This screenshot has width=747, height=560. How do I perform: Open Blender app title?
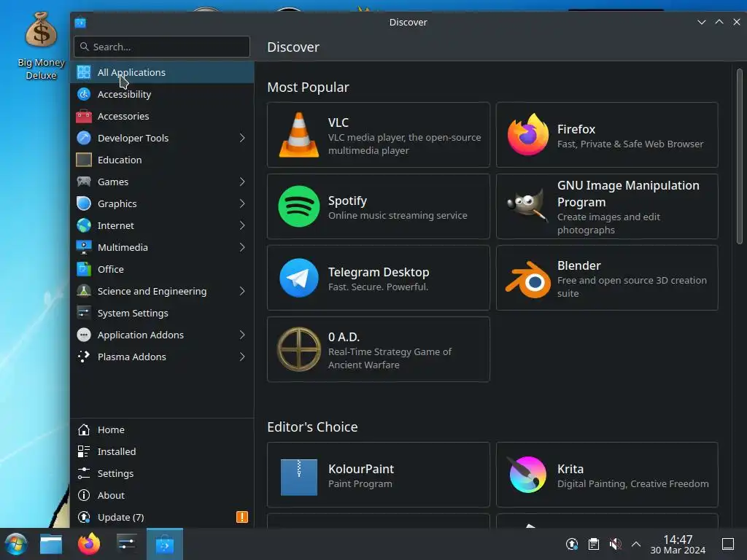578,265
